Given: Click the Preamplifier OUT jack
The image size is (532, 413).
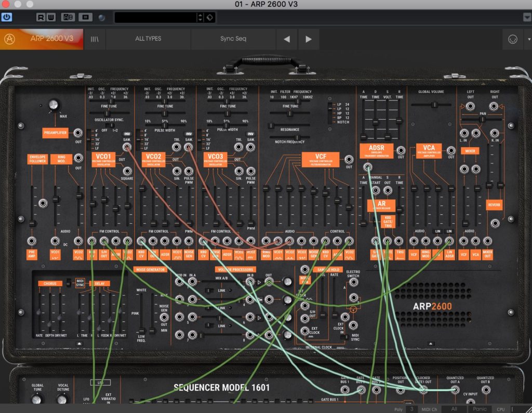Looking at the screenshot, I should point(78,133).
